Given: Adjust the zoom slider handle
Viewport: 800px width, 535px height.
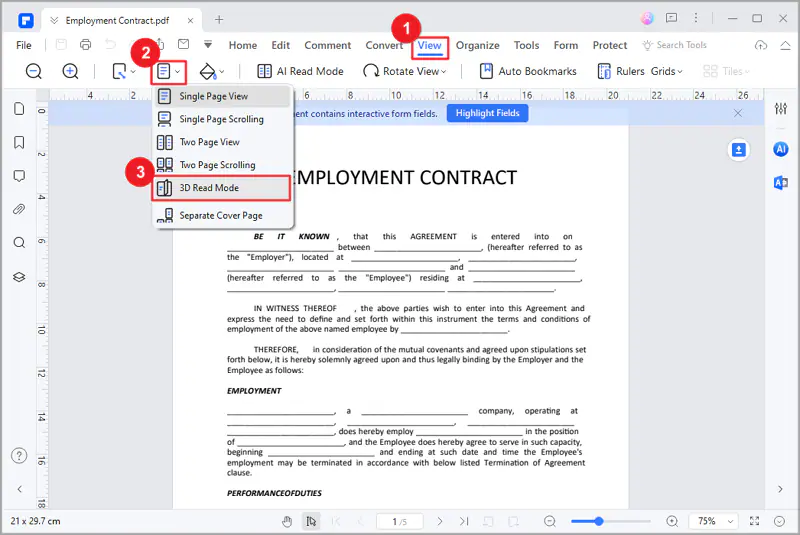Looking at the screenshot, I should coord(599,521).
